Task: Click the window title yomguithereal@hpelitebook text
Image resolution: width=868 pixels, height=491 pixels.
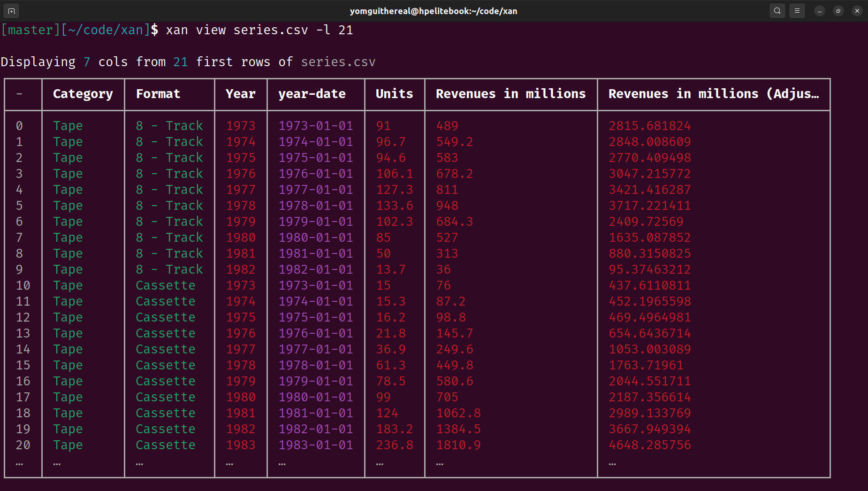Action: [x=433, y=11]
